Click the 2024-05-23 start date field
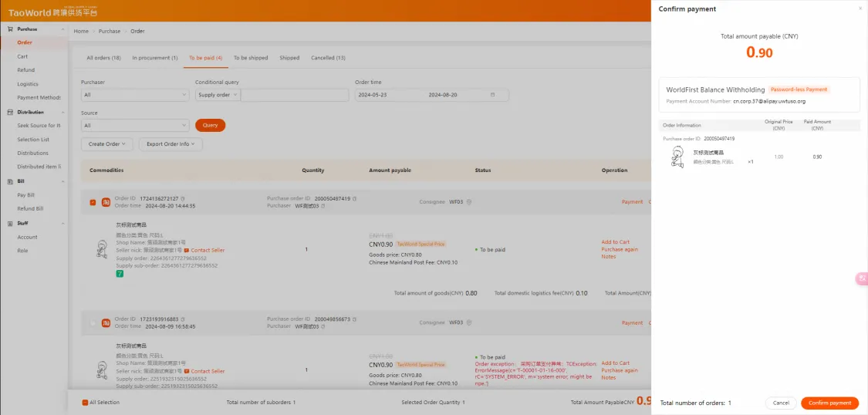Image resolution: width=868 pixels, height=415 pixels. coord(373,95)
